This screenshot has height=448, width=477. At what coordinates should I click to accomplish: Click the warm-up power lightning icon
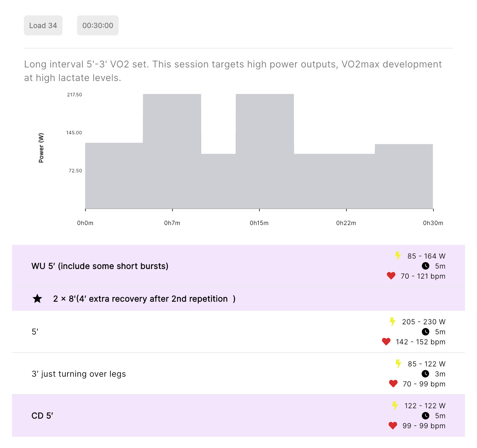click(x=398, y=256)
